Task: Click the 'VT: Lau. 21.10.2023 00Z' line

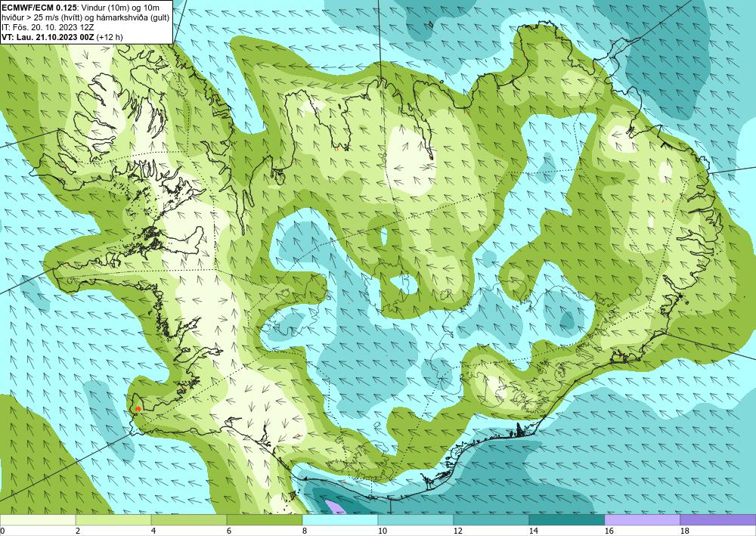Action: 63,37
